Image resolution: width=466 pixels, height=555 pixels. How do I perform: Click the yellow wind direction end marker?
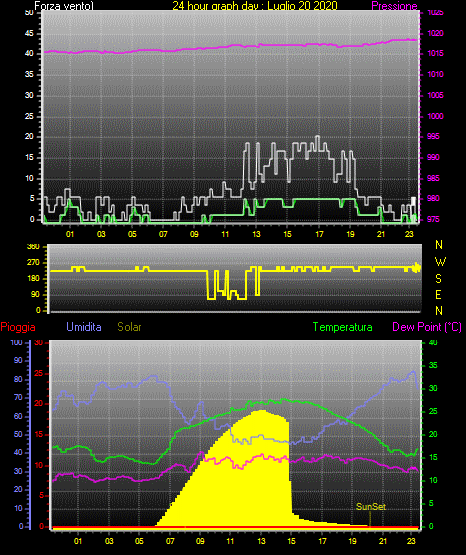(x=417, y=268)
